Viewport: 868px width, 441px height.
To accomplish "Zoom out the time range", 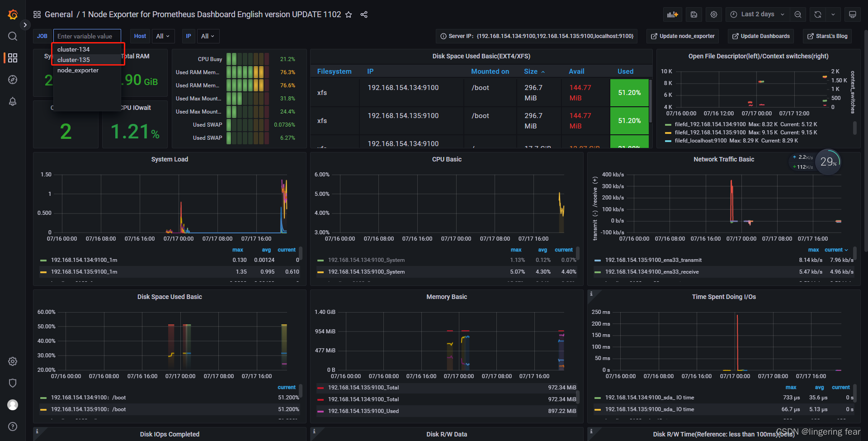I will point(798,14).
